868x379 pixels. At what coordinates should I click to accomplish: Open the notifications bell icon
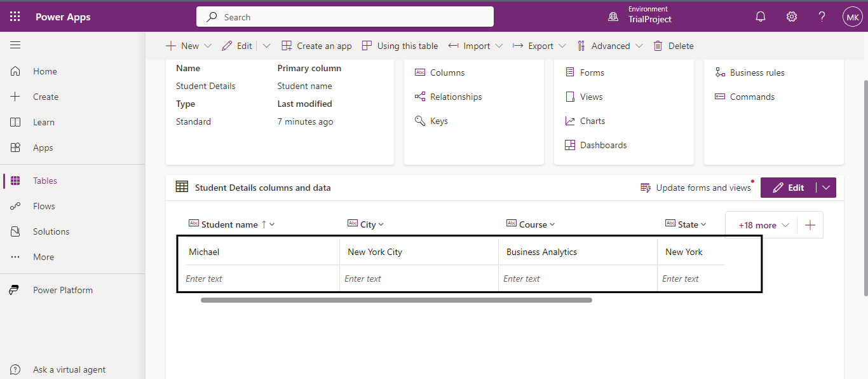761,17
